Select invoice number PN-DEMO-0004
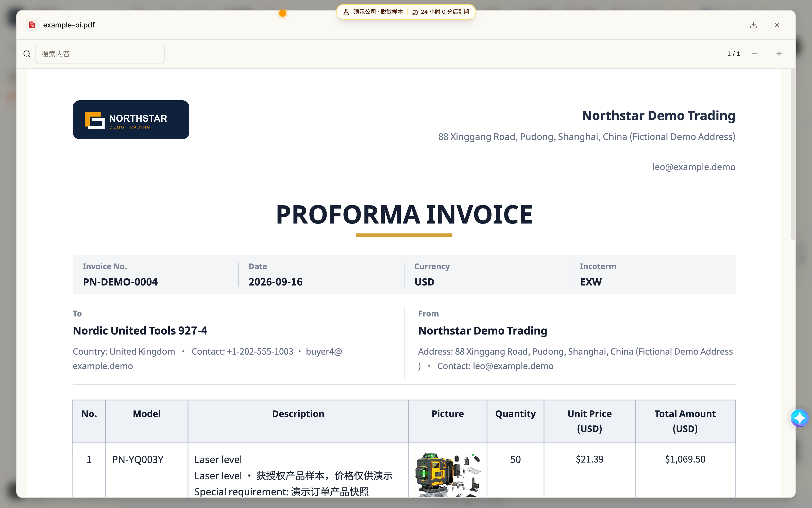Viewport: 812px width, 508px height. 120,281
